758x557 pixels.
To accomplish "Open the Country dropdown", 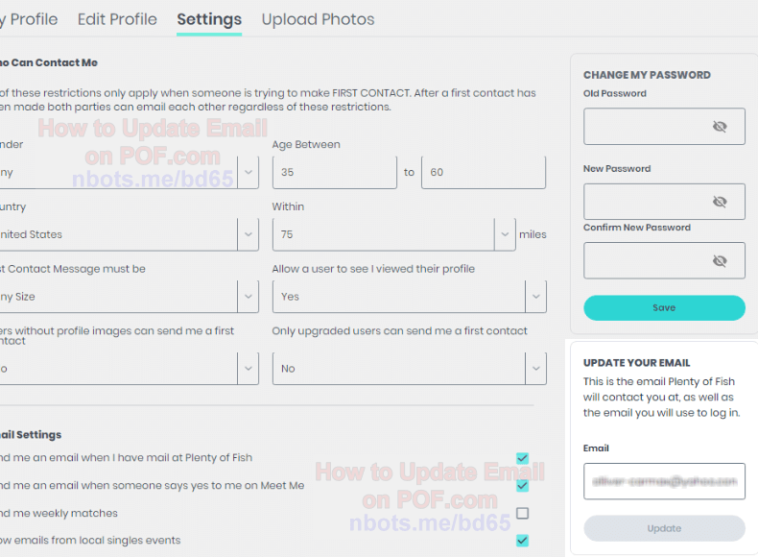I will point(248,234).
